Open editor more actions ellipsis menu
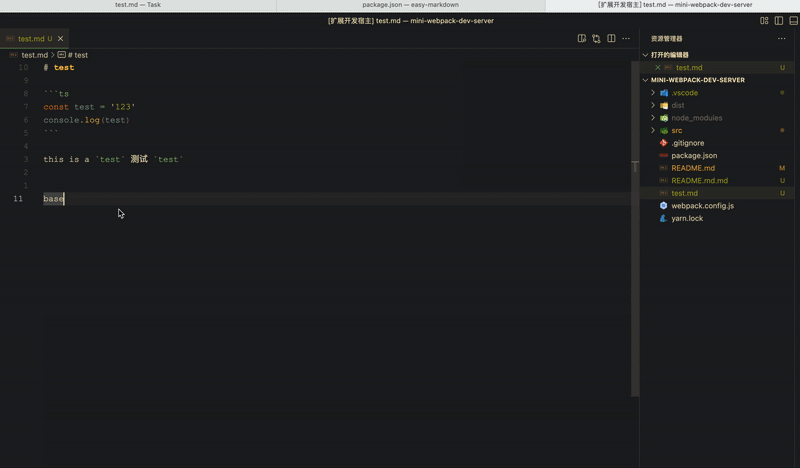Viewport: 800px width, 468px height. (x=626, y=38)
